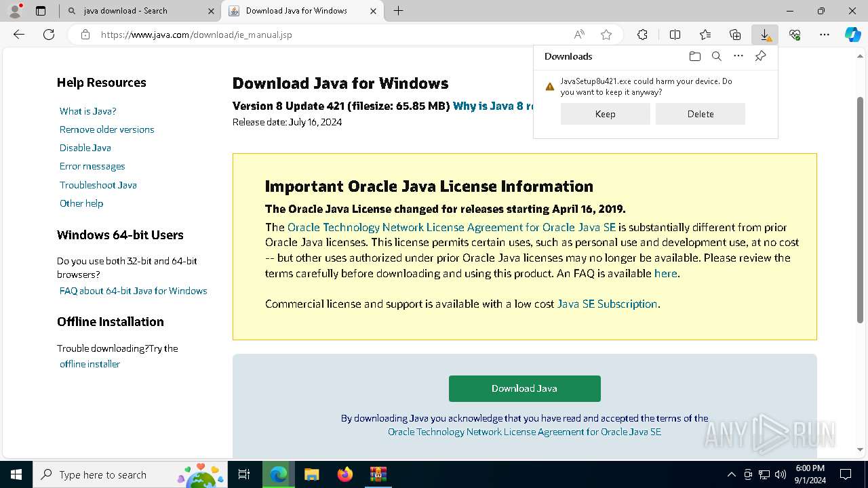The height and width of the screenshot is (488, 868).
Task: Open 'Other help' link
Action: 81,203
